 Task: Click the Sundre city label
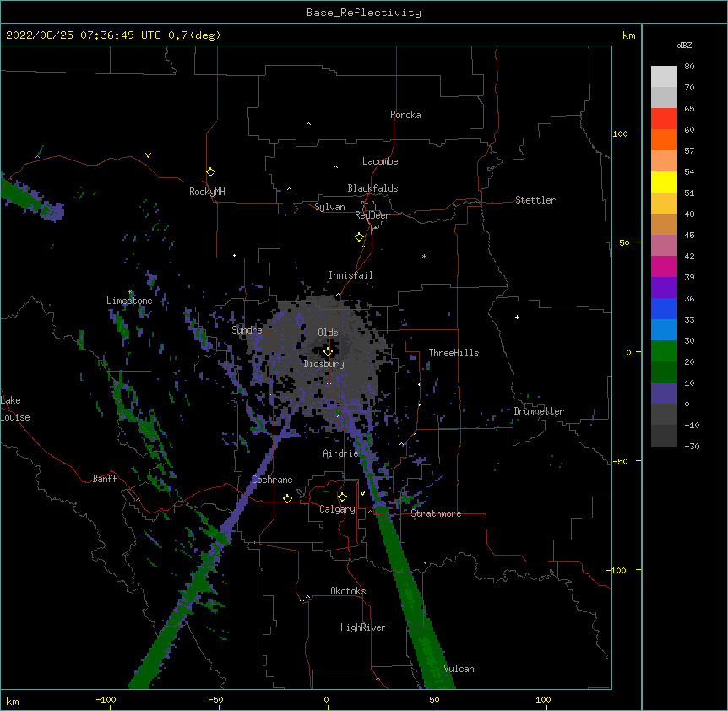247,330
